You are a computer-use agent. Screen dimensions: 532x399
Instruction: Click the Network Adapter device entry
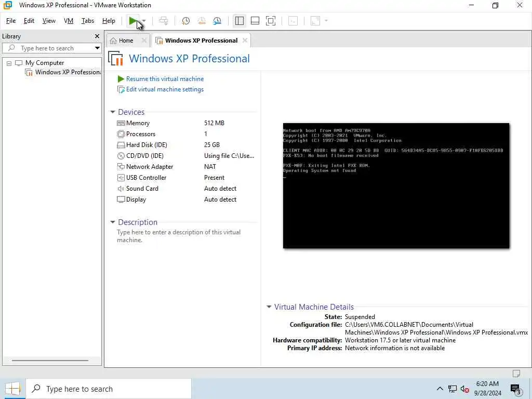click(149, 167)
